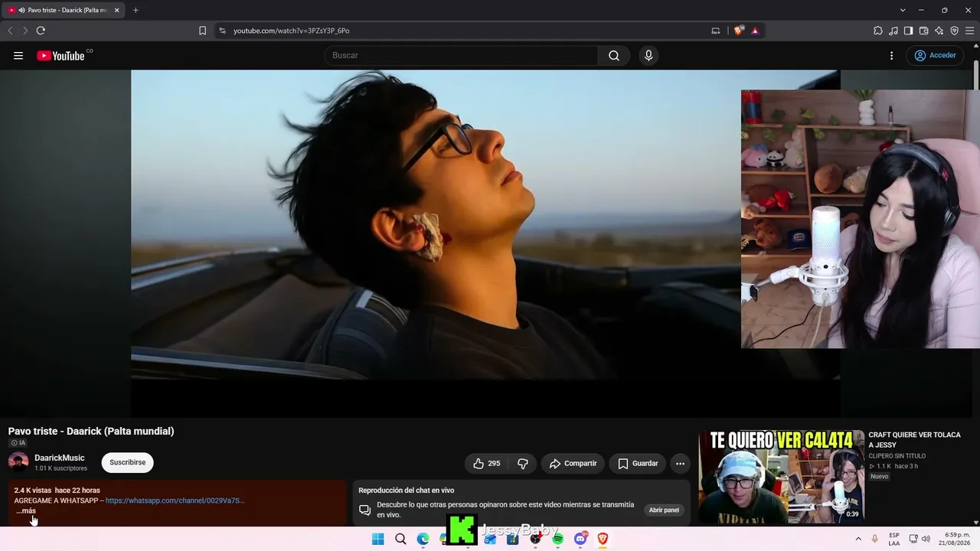The width and height of the screenshot is (980, 551).
Task: Open the ESP LAA language switcher
Action: 894,539
